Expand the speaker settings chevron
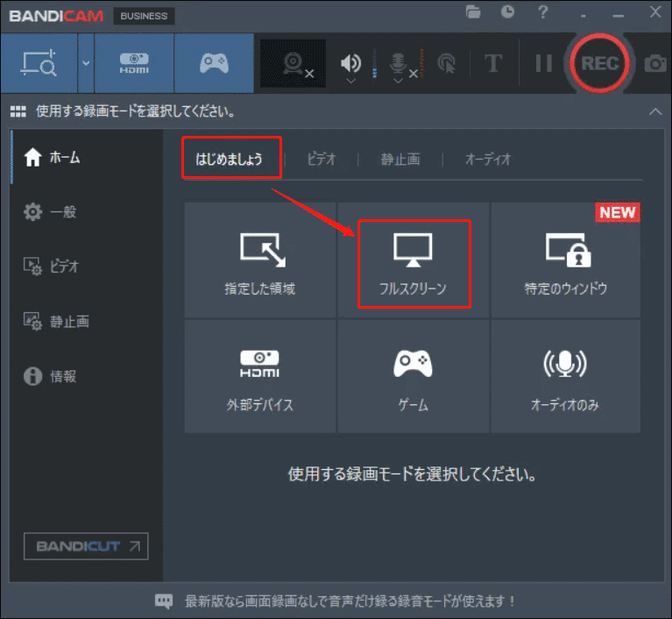This screenshot has height=619, width=672. pyautogui.click(x=351, y=81)
